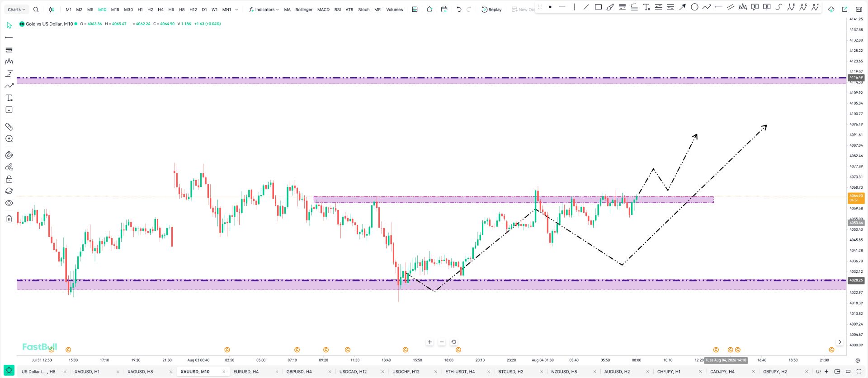Viewport: 868px width, 378px height.
Task: Open the economic calendar icon
Action: [444, 9]
